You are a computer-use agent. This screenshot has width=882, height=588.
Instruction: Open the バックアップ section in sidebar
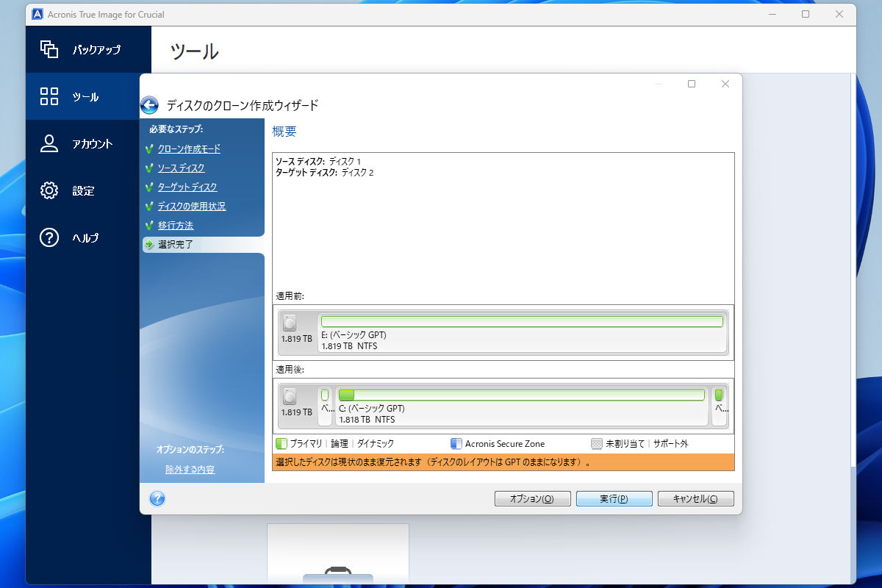[88, 50]
